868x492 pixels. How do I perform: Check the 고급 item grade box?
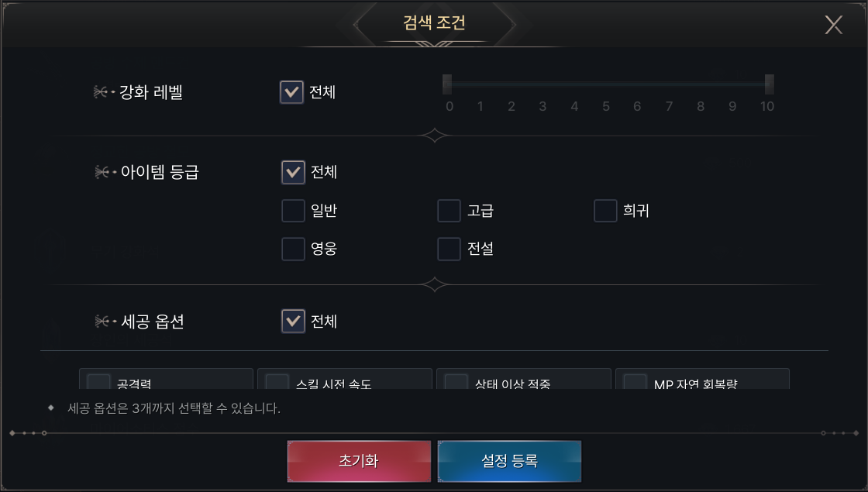point(449,211)
